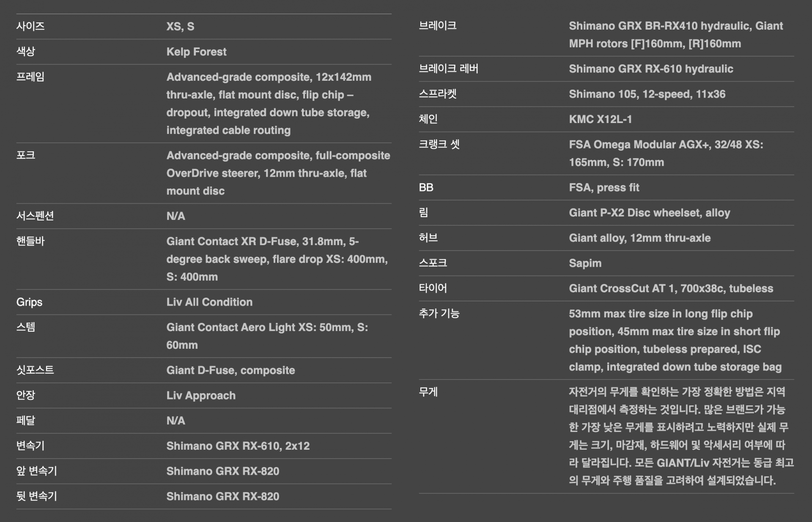The width and height of the screenshot is (812, 522).
Task: Click the 사이즈 label in the specs table
Action: click(30, 26)
